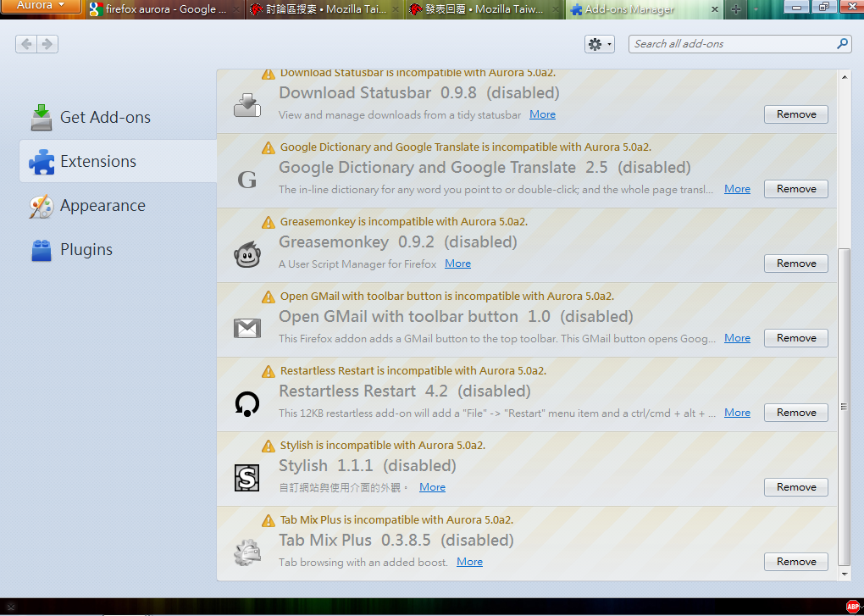Image resolution: width=864 pixels, height=616 pixels.
Task: Select the Add-ons Manager tab
Action: 645,9
